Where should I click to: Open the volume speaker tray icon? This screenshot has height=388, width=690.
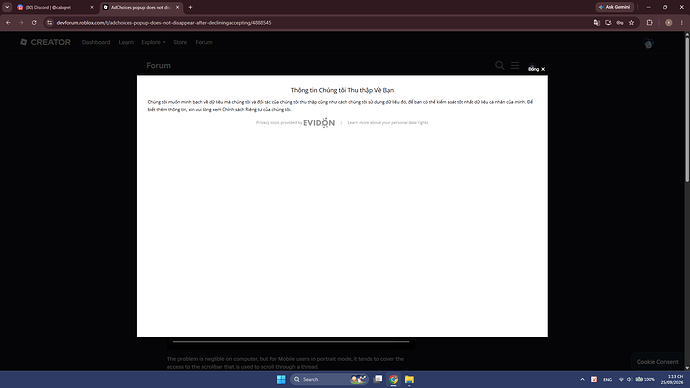[x=629, y=380]
